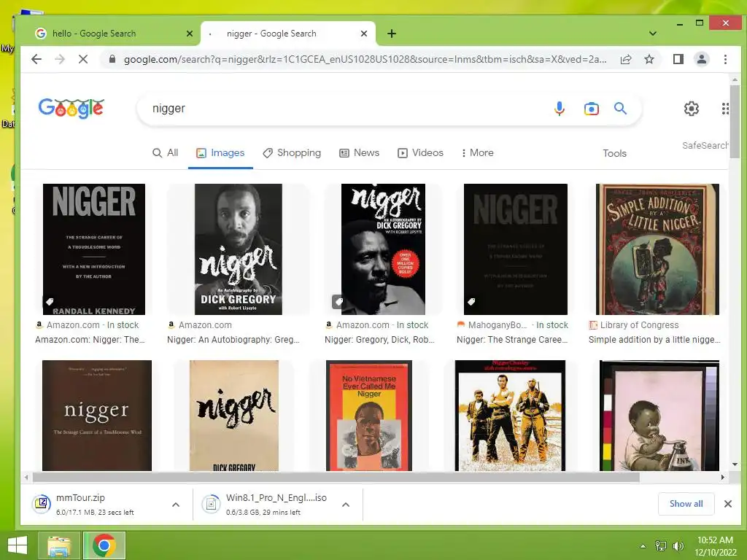
Task: Go back to the previous page
Action: coord(36,59)
